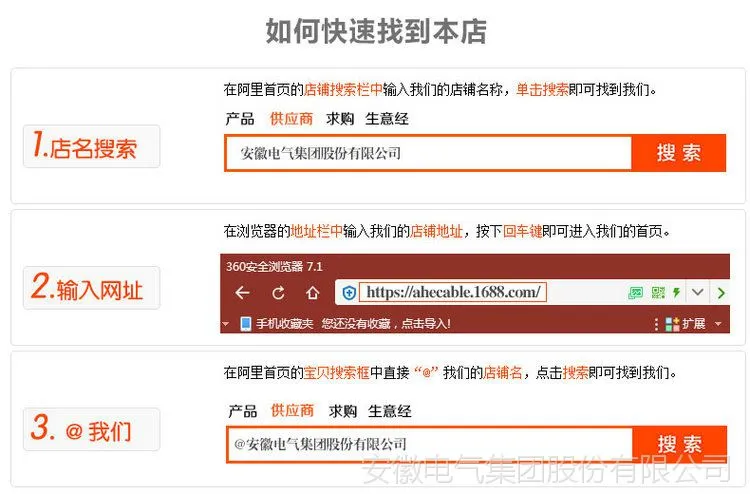Click 手机收藏夹 in the bookmarks bar
Viewport: 750px width, 494px height.
(x=284, y=324)
